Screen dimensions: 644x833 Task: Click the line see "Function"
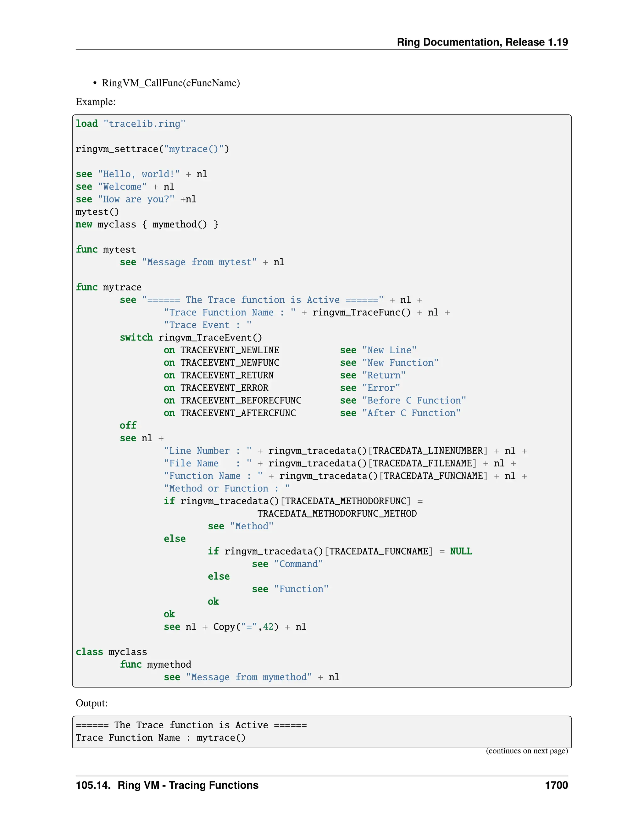290,589
